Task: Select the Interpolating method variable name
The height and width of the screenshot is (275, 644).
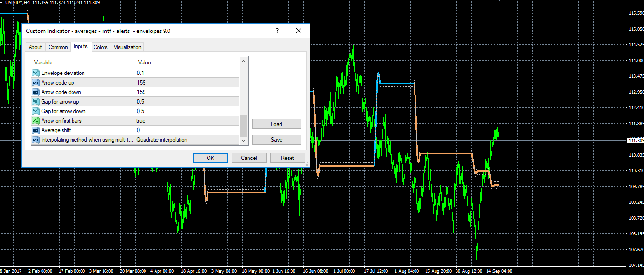Action: [87, 140]
